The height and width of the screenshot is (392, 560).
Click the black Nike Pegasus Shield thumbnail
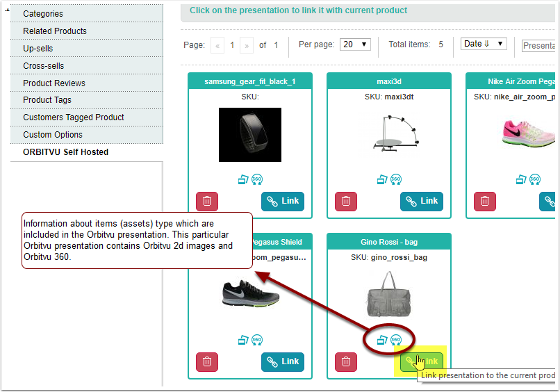[x=250, y=295]
